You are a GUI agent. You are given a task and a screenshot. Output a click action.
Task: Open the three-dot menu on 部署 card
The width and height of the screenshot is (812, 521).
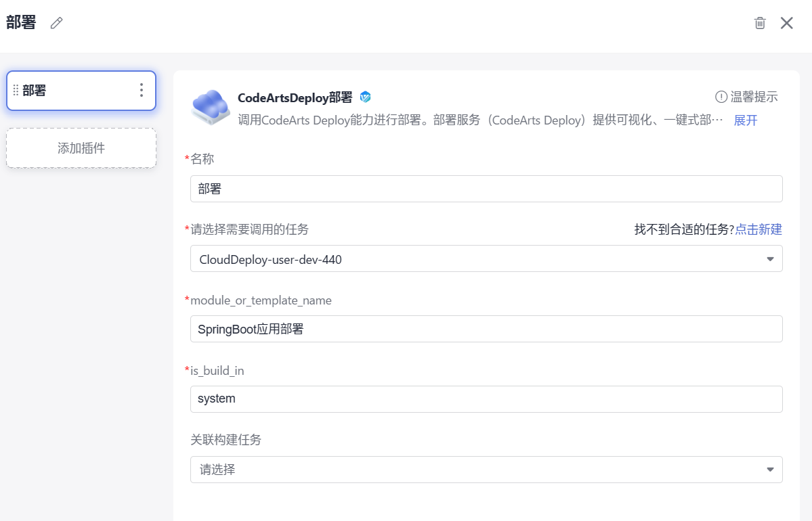pyautogui.click(x=142, y=91)
